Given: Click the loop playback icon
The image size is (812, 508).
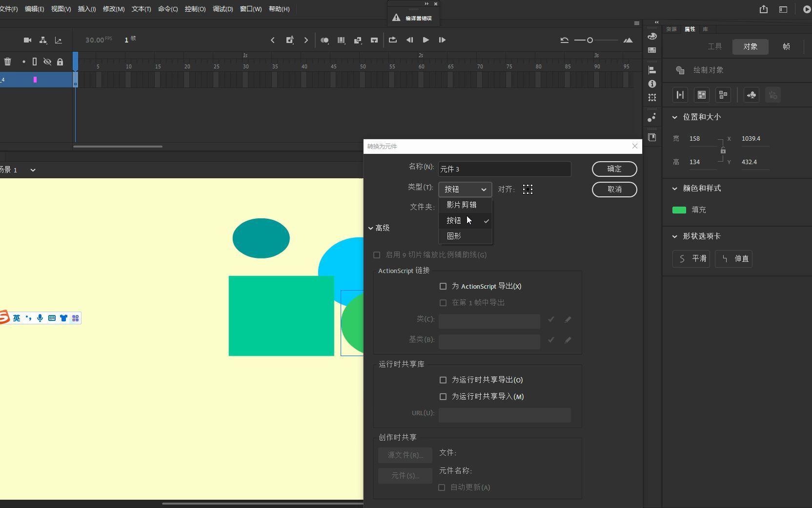Looking at the screenshot, I should (x=392, y=40).
